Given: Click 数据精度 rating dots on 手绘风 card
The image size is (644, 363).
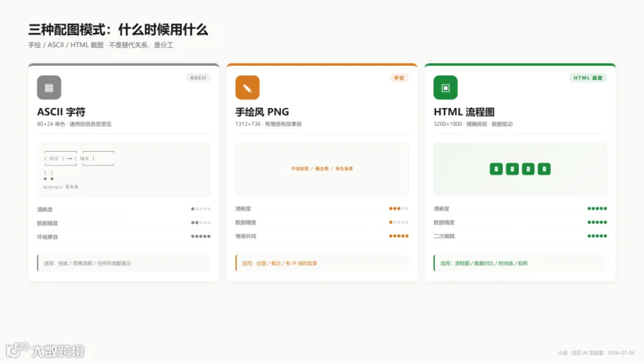Looking at the screenshot, I should pyautogui.click(x=399, y=223).
